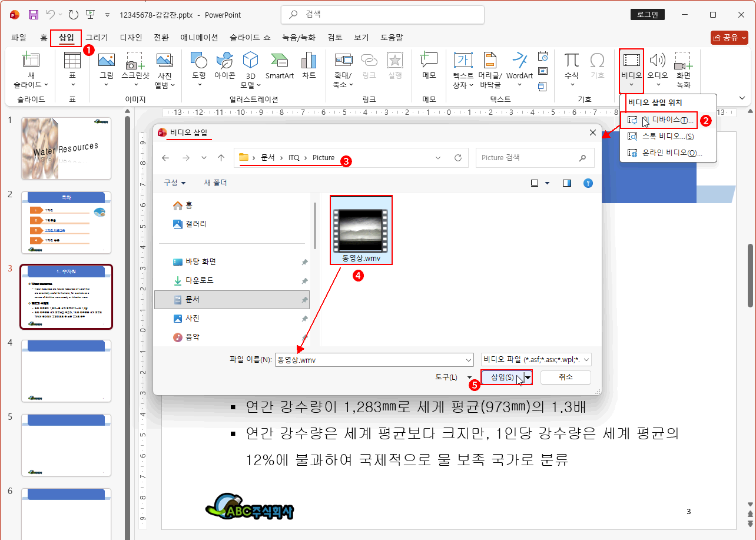Unpin 다운로드 from the sidebar
This screenshot has width=756, height=540.
point(305,280)
